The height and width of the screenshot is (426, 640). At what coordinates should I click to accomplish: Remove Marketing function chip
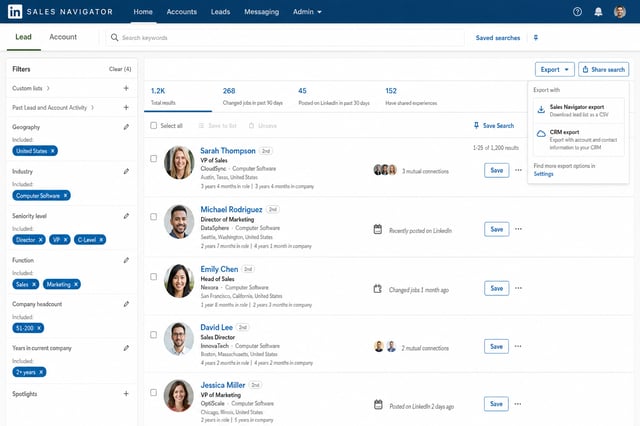click(x=76, y=284)
